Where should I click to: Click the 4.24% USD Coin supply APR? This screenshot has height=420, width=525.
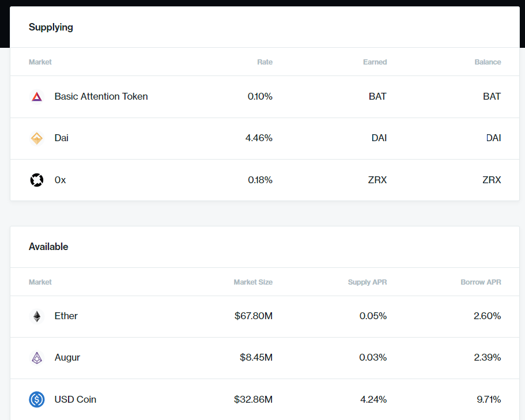tap(373, 399)
